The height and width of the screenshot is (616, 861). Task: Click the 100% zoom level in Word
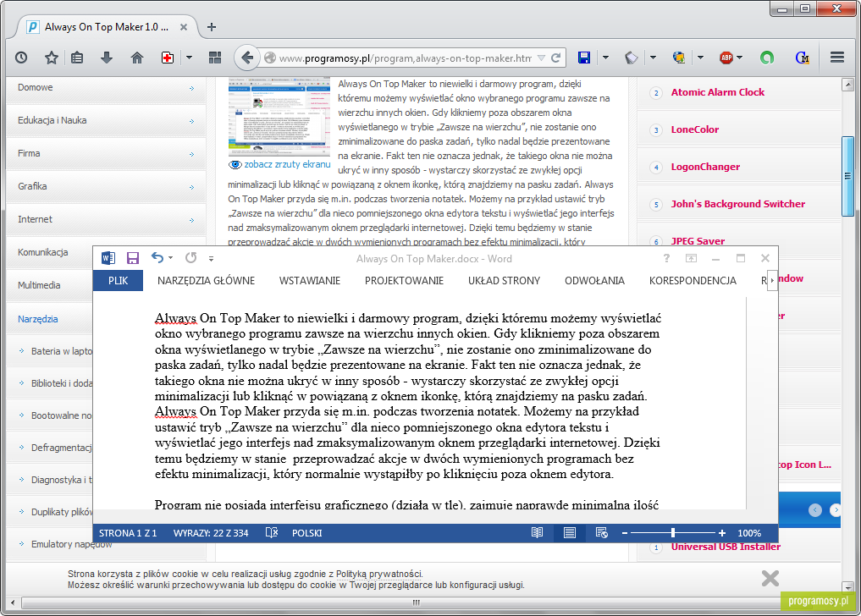pyautogui.click(x=749, y=533)
